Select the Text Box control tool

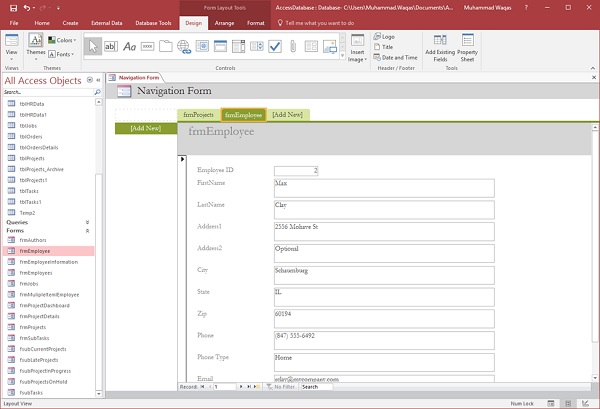[110, 46]
